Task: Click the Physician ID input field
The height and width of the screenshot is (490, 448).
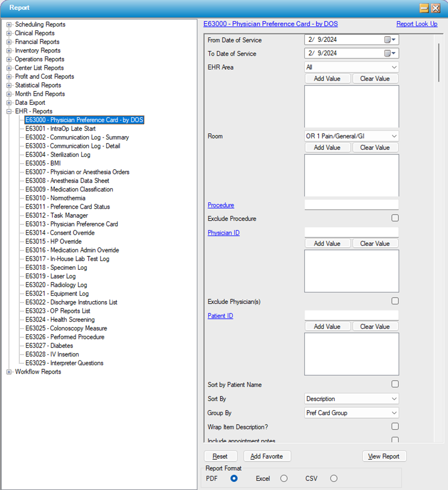Action: pyautogui.click(x=351, y=233)
